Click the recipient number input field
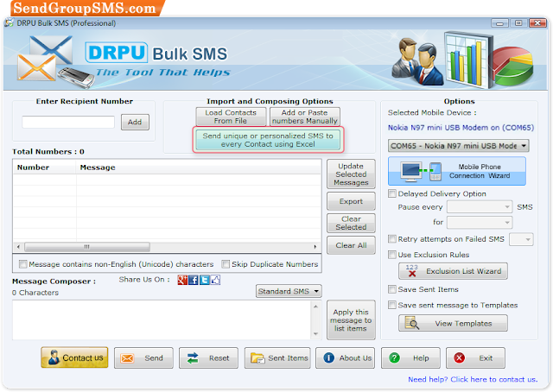The image size is (553, 392). pyautogui.click(x=68, y=122)
